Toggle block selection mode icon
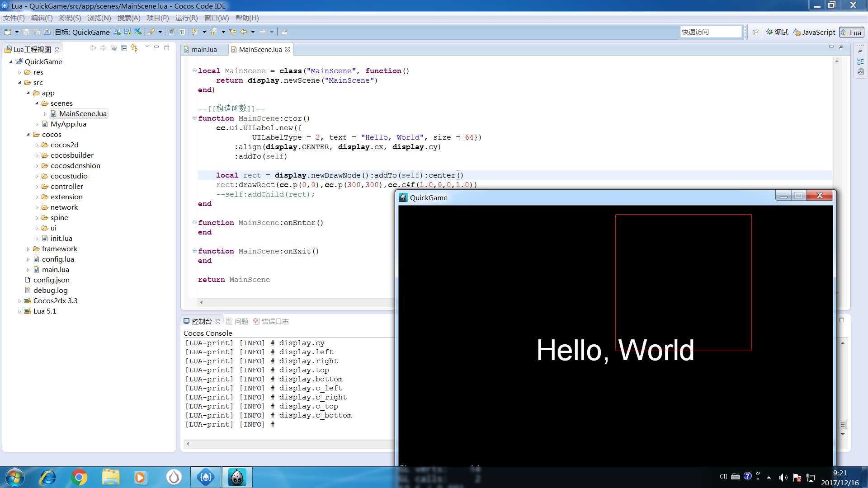The image size is (868, 488). (172, 32)
